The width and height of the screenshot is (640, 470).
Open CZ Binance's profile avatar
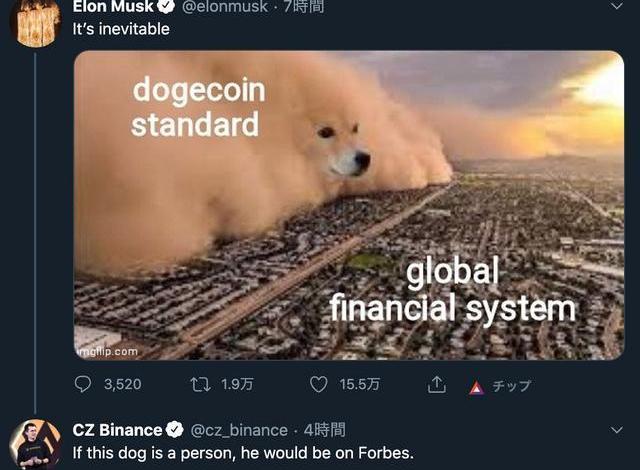(35, 445)
